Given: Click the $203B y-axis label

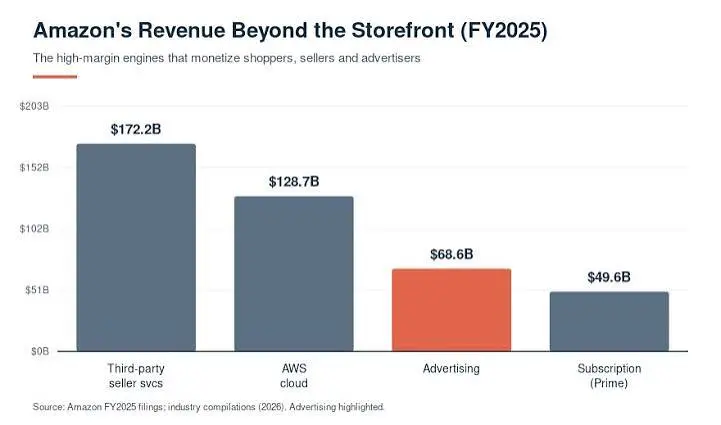Looking at the screenshot, I should (x=34, y=106).
